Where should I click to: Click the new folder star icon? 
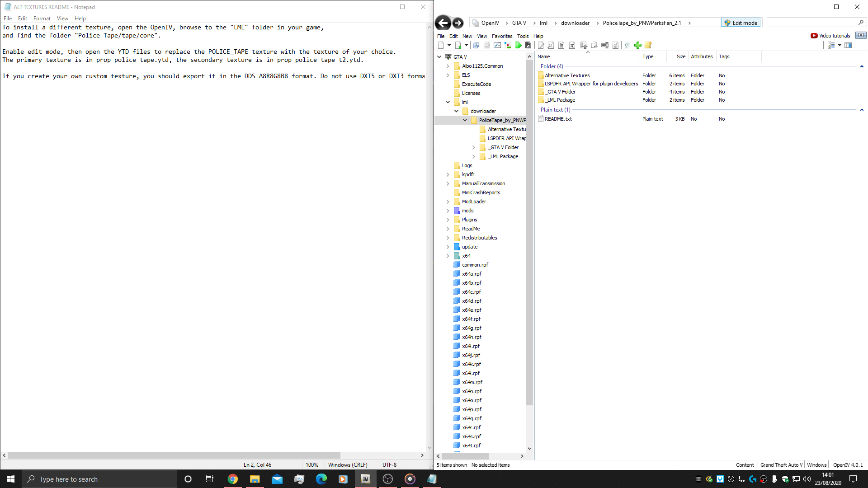coord(648,45)
